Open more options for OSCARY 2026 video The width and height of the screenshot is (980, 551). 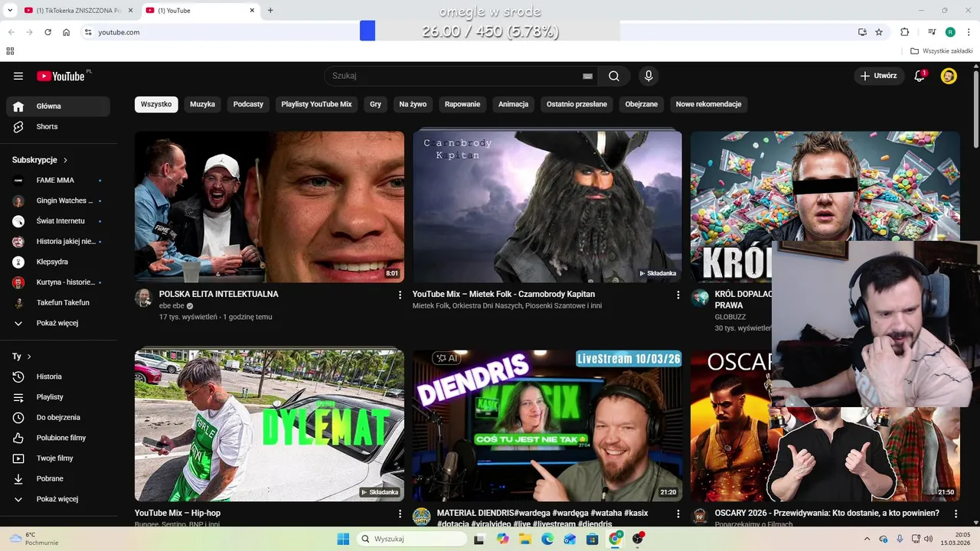956,514
